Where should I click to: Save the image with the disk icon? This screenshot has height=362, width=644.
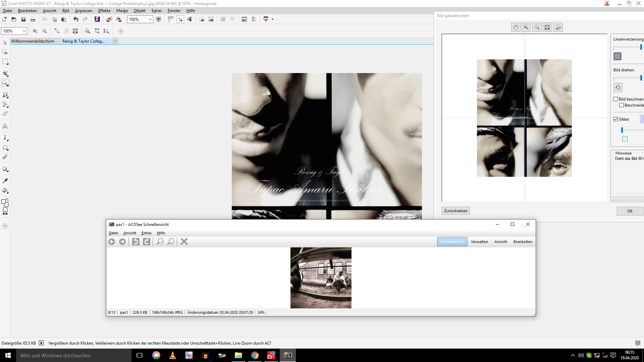(x=23, y=19)
